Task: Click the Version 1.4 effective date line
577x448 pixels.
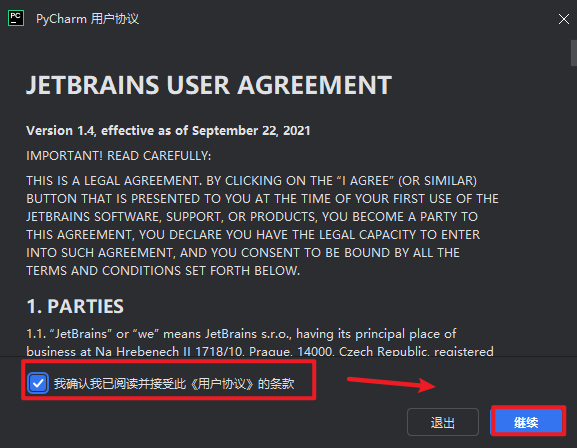Action: point(168,131)
